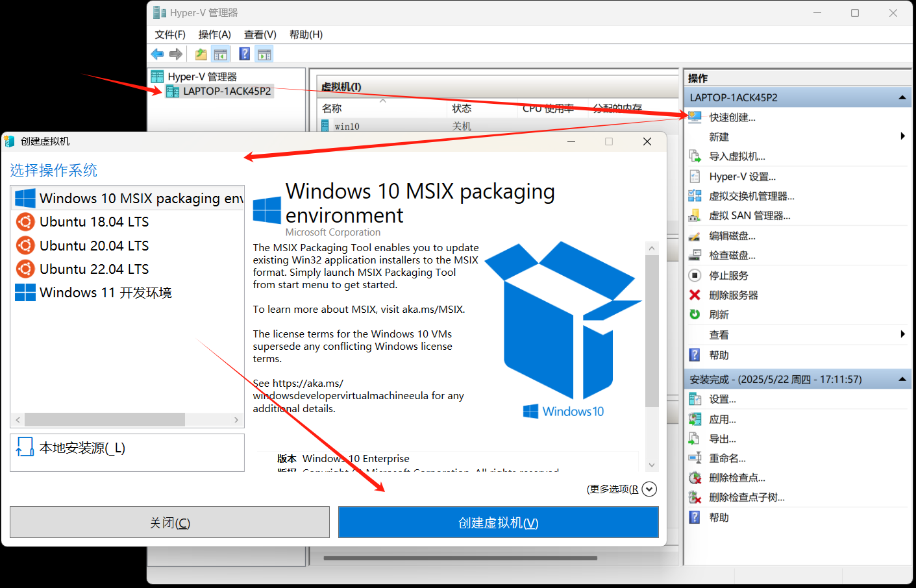Viewport: 916px width, 588px height.
Task: Click the Hyper-V window bottom horizontal scrollbar
Action: click(460, 557)
